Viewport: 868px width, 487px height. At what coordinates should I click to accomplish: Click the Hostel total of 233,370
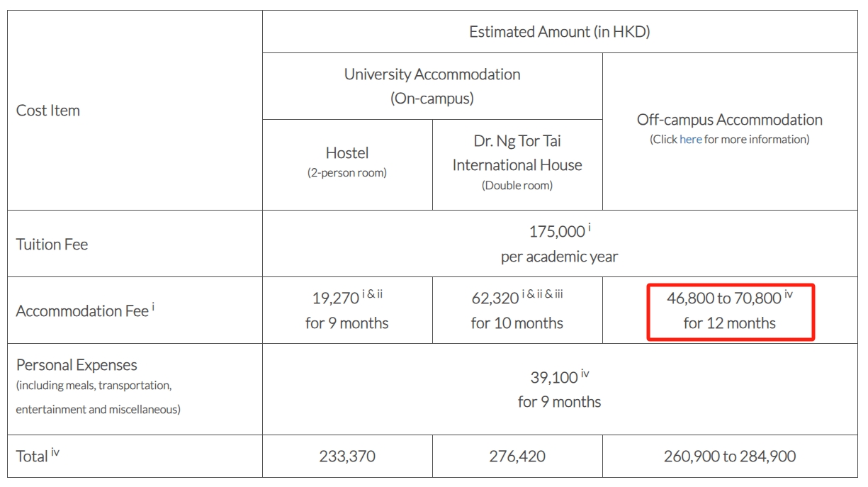(347, 457)
